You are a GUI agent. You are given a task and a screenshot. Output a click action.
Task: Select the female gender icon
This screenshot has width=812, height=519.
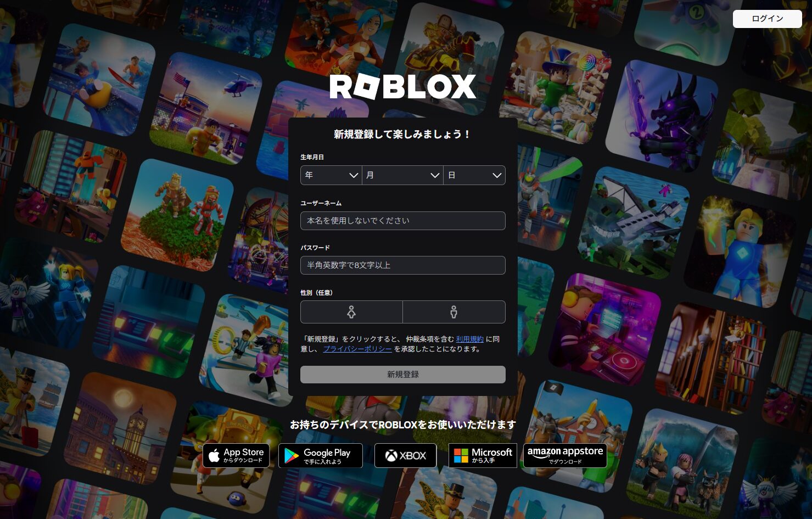click(351, 312)
